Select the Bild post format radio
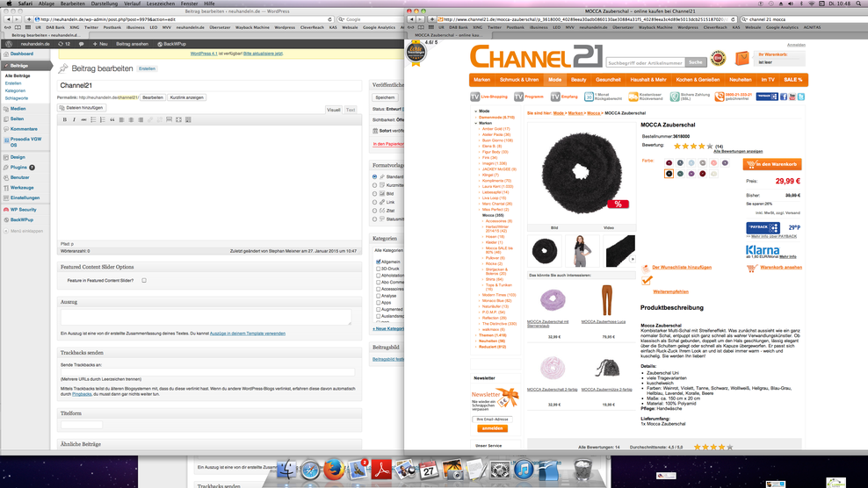 click(375, 194)
